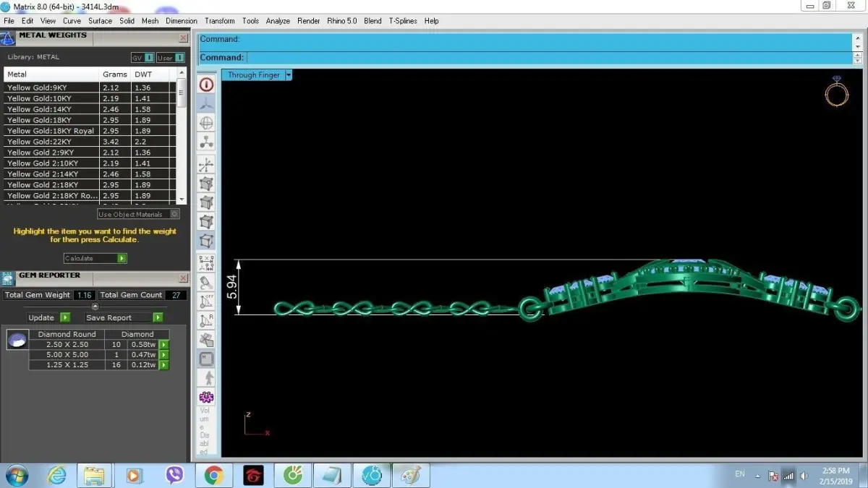Click the Total Gem Weight value 1.16

84,295
